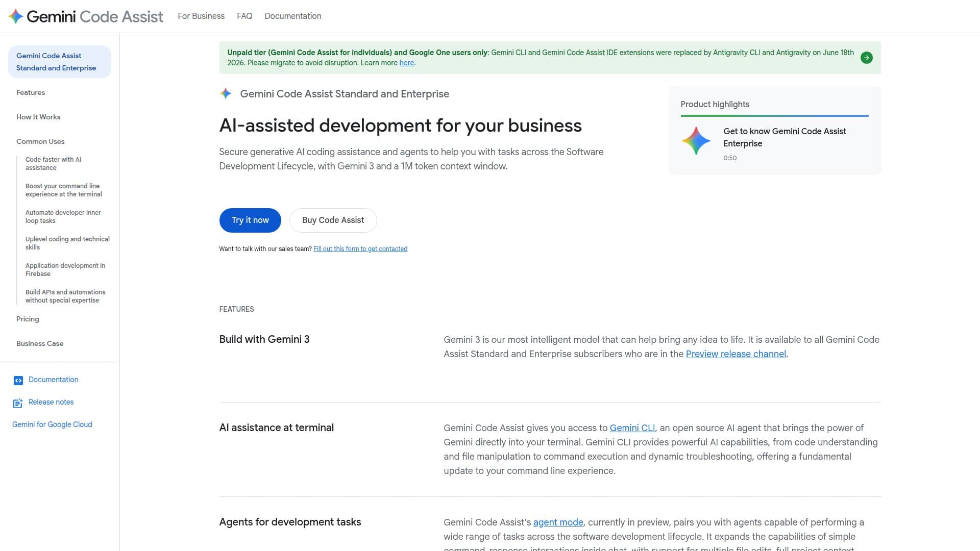The height and width of the screenshot is (551, 980).
Task: Open the Gemini video thumbnail in Product highlights
Action: 696,141
